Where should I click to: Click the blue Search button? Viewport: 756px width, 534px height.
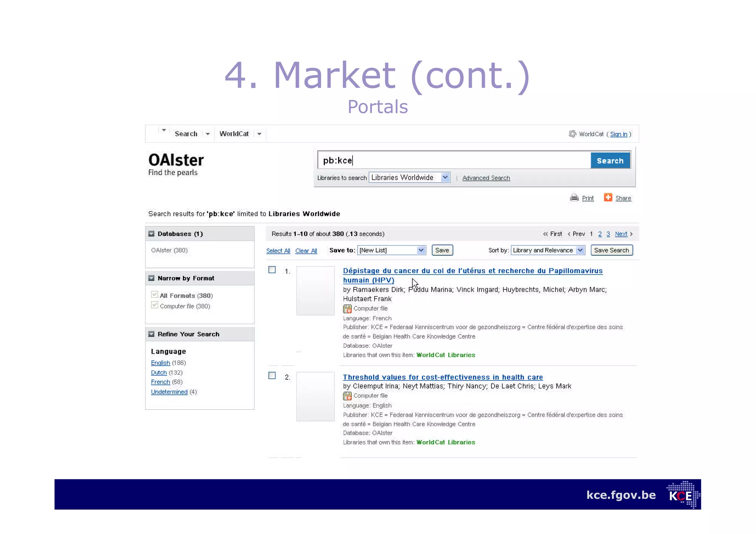610,161
